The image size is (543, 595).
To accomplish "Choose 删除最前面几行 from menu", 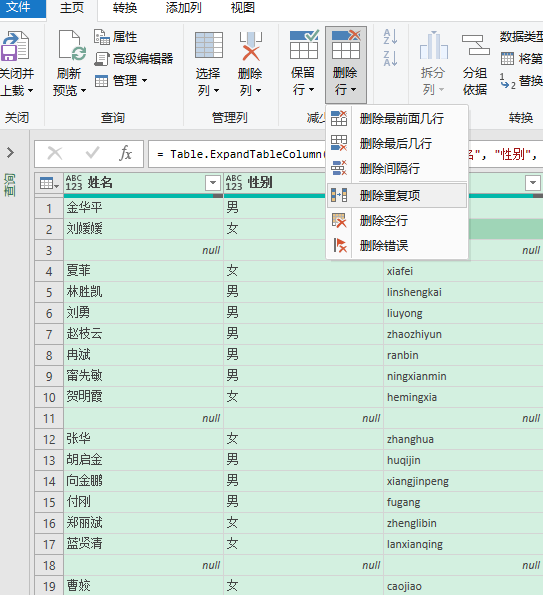I will [x=397, y=118].
